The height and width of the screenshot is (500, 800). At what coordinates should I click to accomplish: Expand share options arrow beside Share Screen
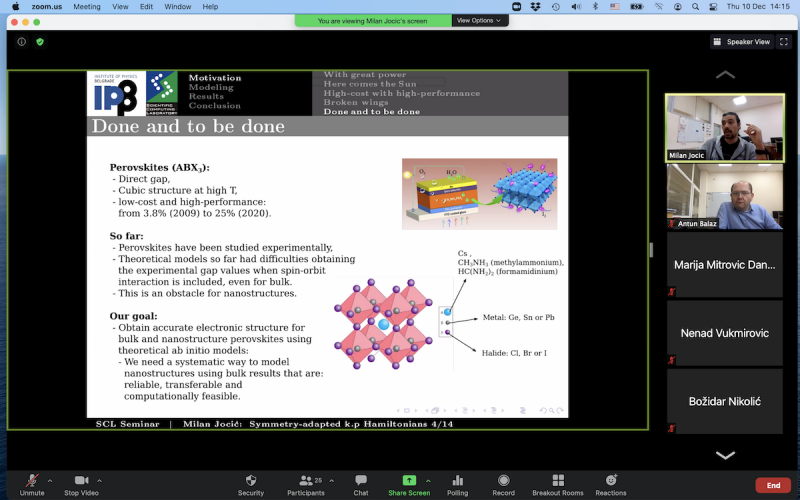pos(428,481)
